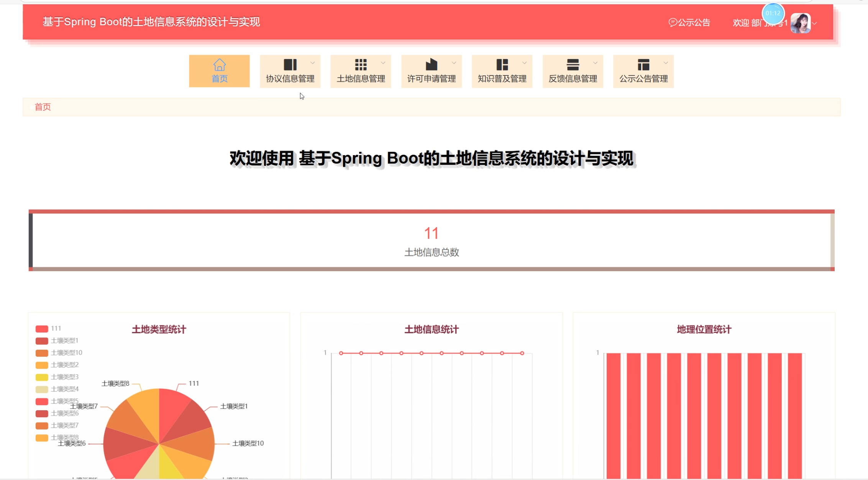Click the round 01:12 timer badge
868x480 pixels.
773,13
